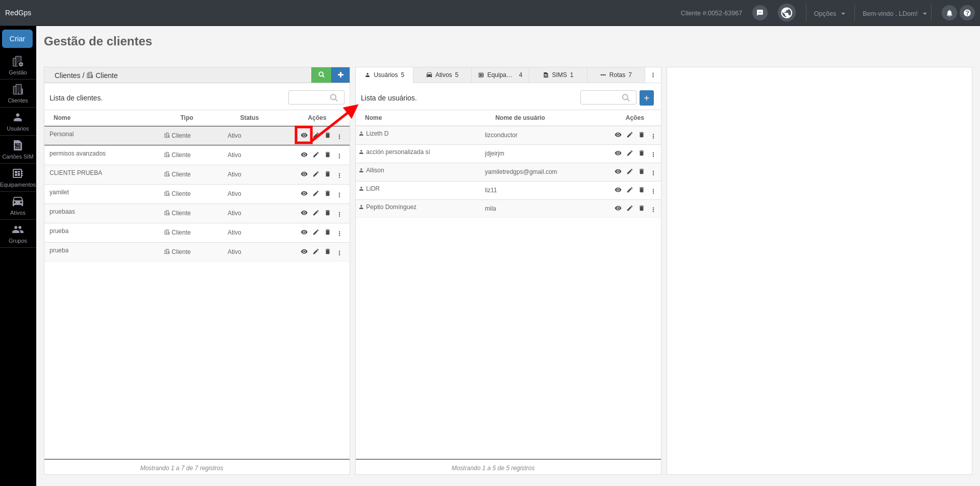Image resolution: width=980 pixels, height=486 pixels.
Task: Click the Criar button
Action: click(17, 39)
